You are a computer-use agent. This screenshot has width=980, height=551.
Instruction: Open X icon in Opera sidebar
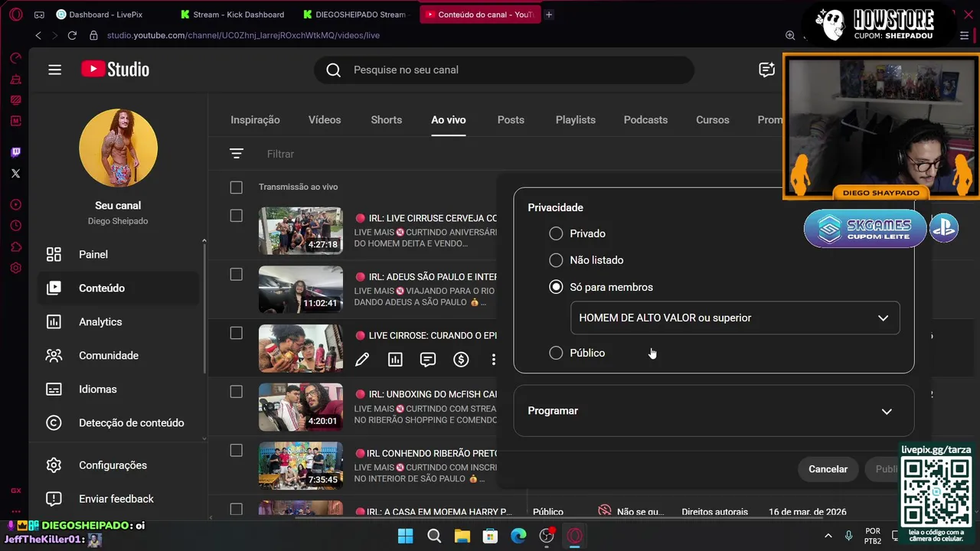click(15, 174)
